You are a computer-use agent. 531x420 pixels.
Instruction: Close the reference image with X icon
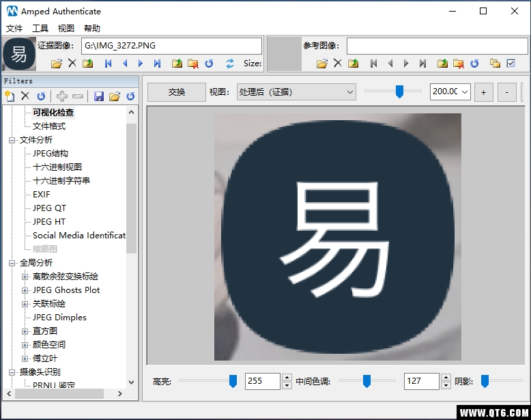(338, 63)
